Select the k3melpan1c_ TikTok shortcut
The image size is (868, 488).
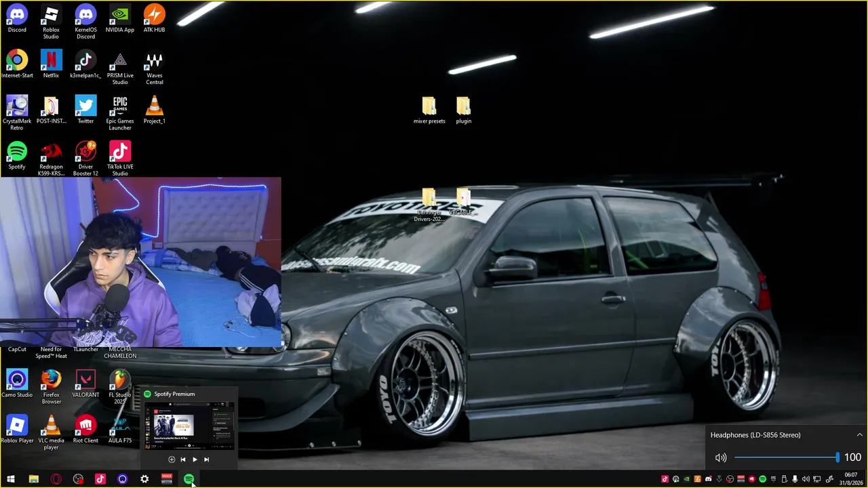(85, 64)
